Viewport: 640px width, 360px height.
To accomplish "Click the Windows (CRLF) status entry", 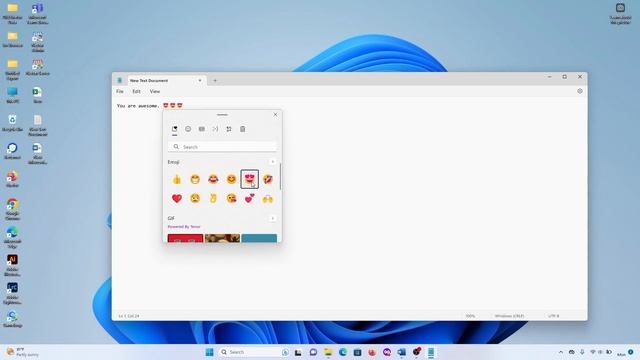I will point(509,316).
